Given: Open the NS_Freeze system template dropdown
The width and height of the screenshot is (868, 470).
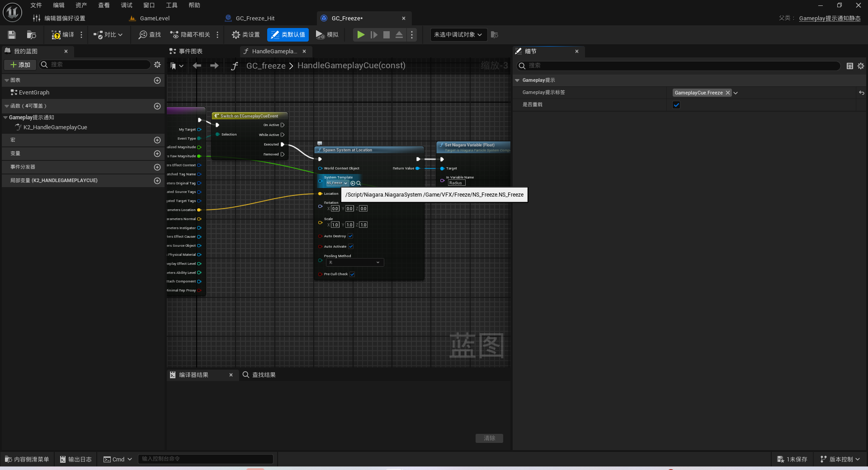Looking at the screenshot, I should pos(337,183).
